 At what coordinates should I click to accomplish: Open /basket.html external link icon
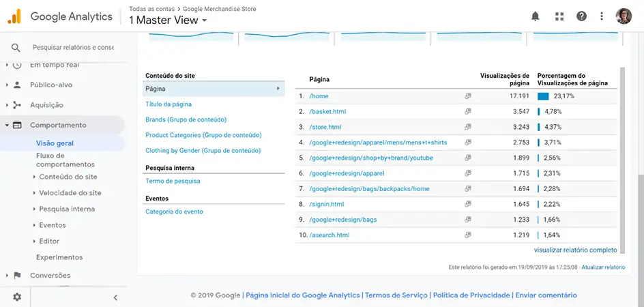pos(467,111)
